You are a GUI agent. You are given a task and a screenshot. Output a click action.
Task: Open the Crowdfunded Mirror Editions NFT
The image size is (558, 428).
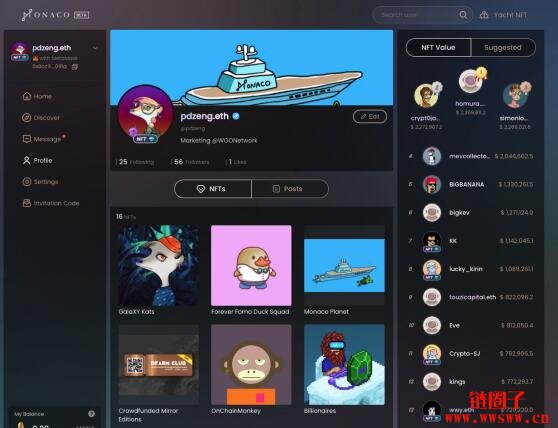pyautogui.click(x=158, y=365)
